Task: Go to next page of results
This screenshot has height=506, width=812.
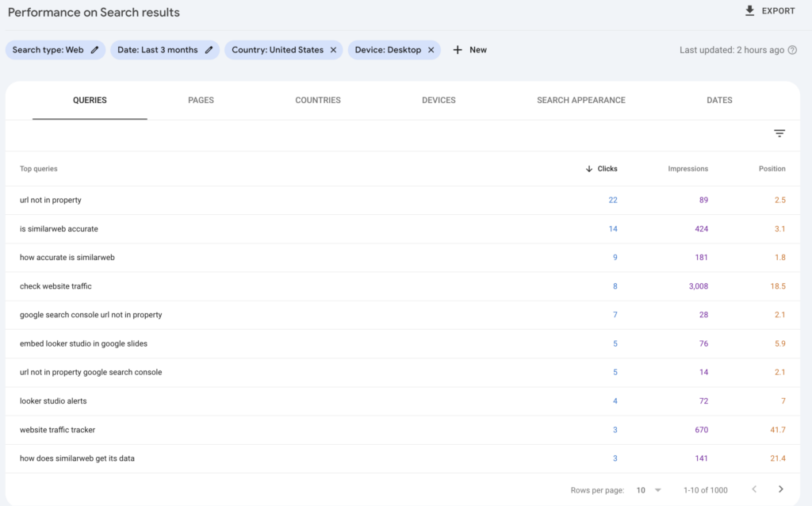Action: tap(781, 489)
